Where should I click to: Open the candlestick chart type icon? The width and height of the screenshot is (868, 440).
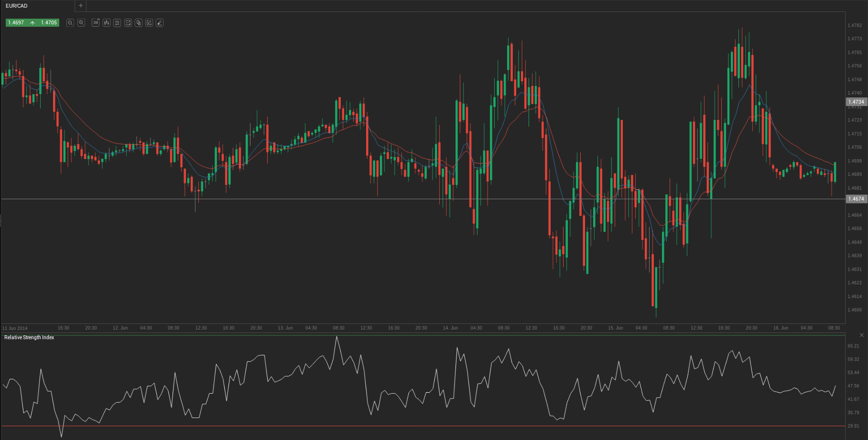pyautogui.click(x=107, y=23)
